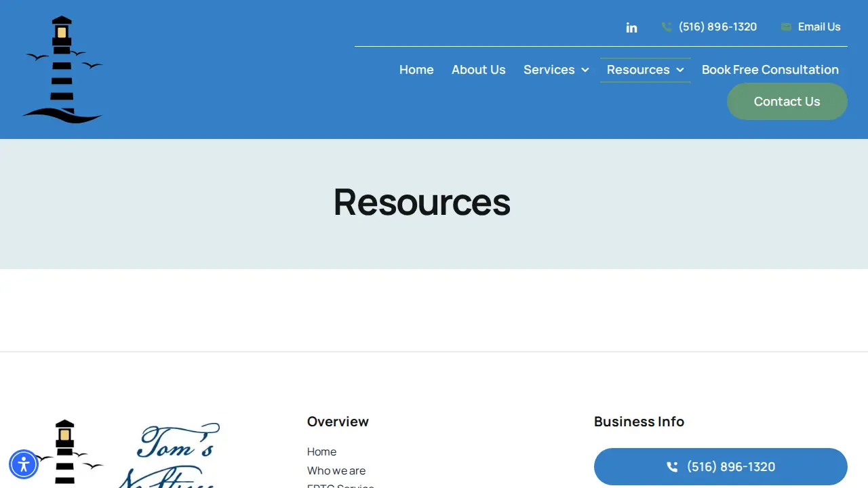Select the Resources menu item
The width and height of the screenshot is (868, 488).
click(638, 70)
